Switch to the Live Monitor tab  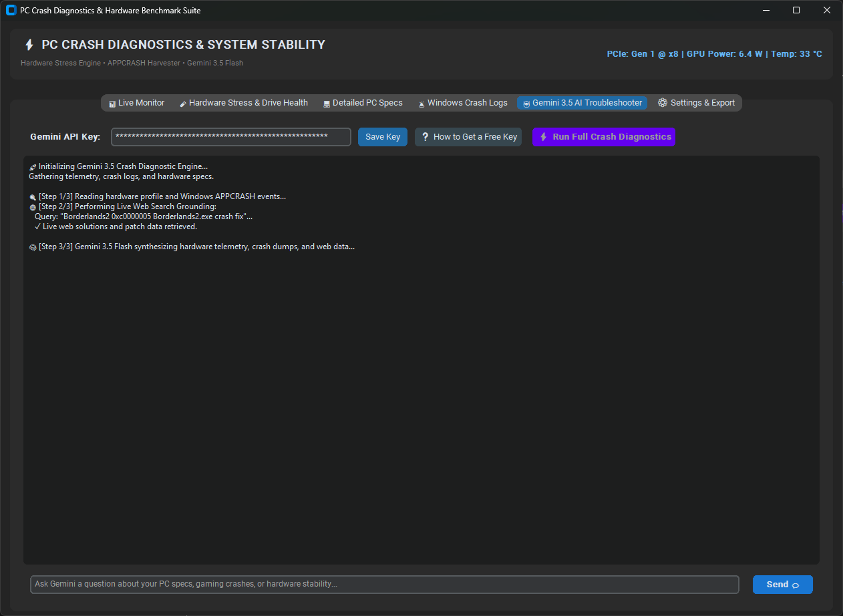click(x=136, y=103)
